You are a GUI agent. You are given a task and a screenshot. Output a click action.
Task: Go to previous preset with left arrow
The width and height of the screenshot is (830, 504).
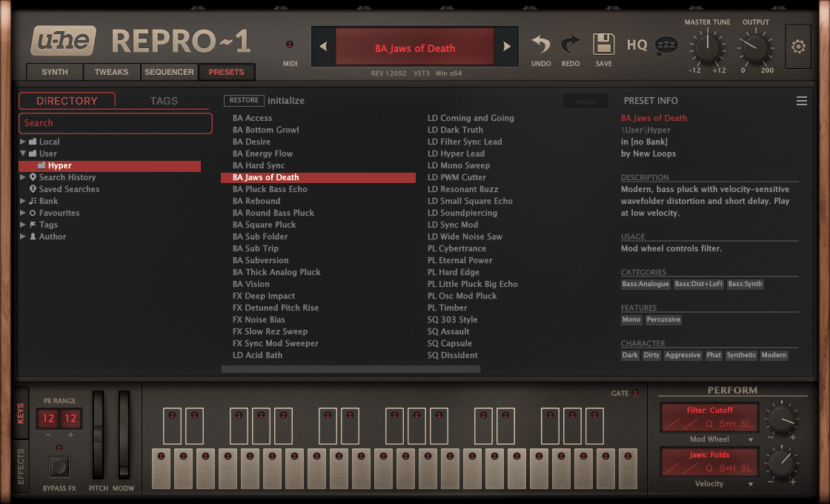pyautogui.click(x=323, y=47)
